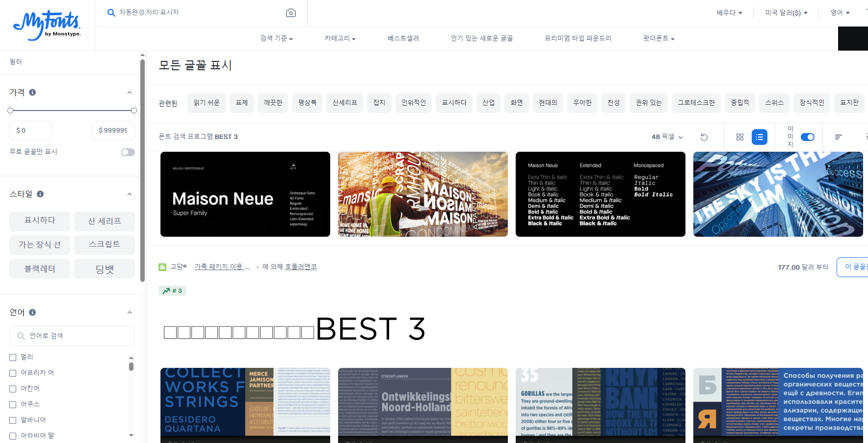Click the 언어로 검색 input field
The height and width of the screenshot is (443, 868).
tap(72, 336)
